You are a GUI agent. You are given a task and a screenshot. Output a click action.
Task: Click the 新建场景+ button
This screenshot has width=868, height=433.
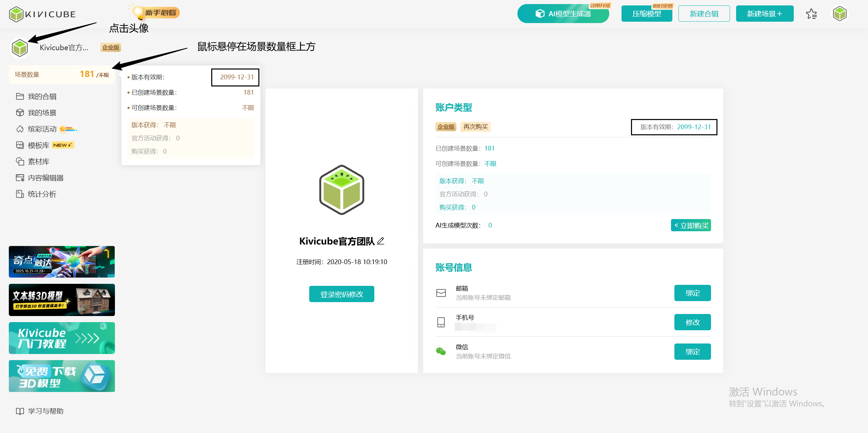(x=765, y=14)
